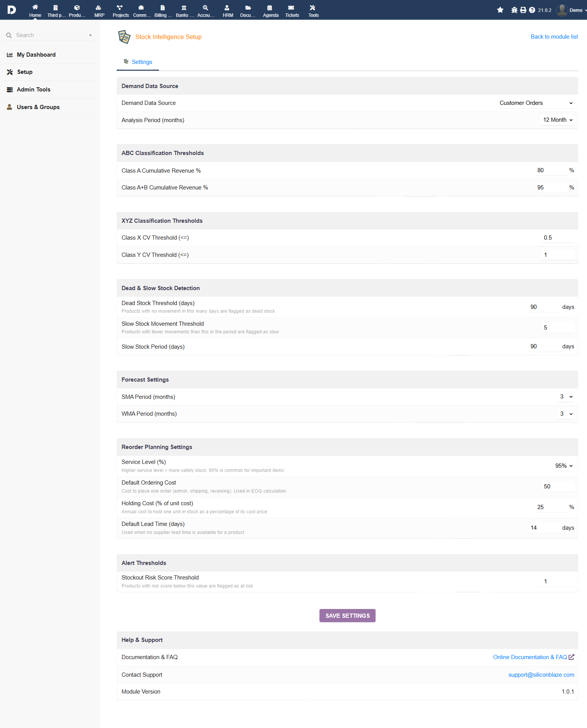
Task: Open the help question mark icon
Action: pos(532,10)
